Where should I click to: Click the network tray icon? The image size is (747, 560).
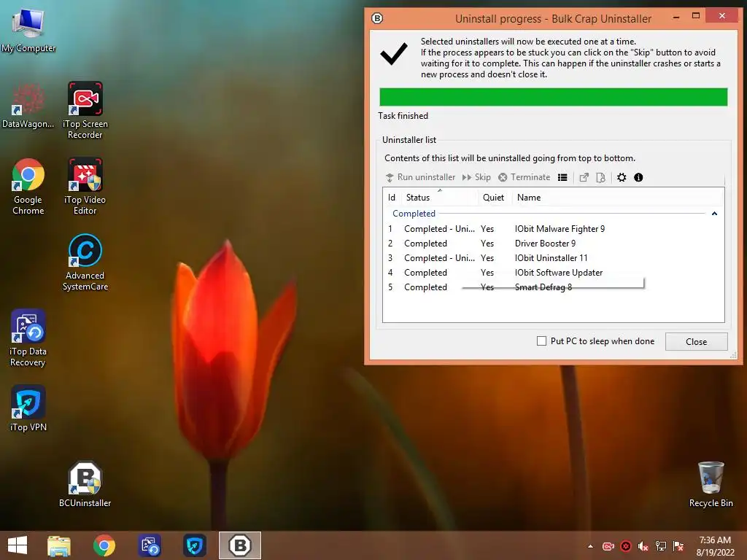click(x=661, y=546)
